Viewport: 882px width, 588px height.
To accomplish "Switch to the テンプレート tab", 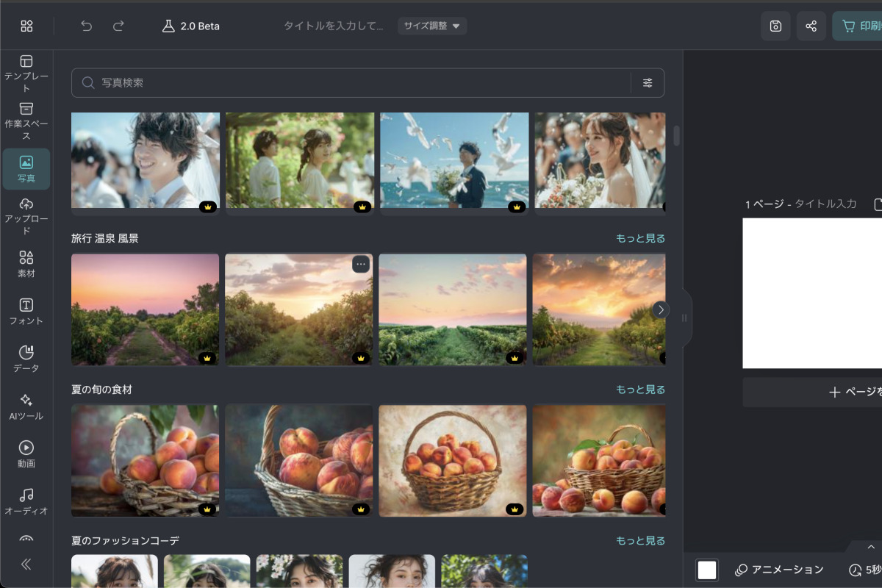I will (26, 72).
